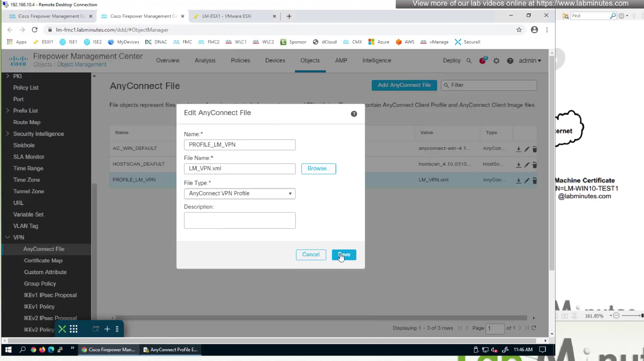Collapse the VPN section in sidebar
This screenshot has height=361, width=644.
[x=8, y=237]
